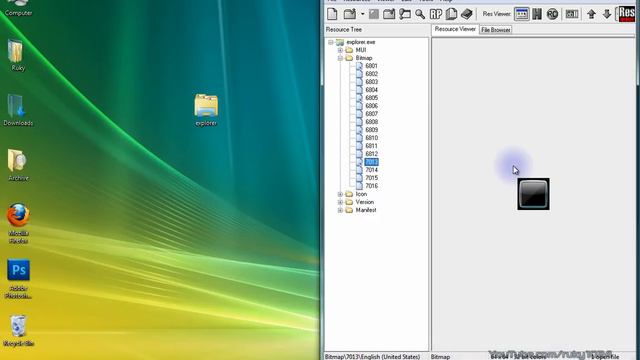The height and width of the screenshot is (360, 640).
Task: Select bitmap resource 6812
Action: pos(371,154)
